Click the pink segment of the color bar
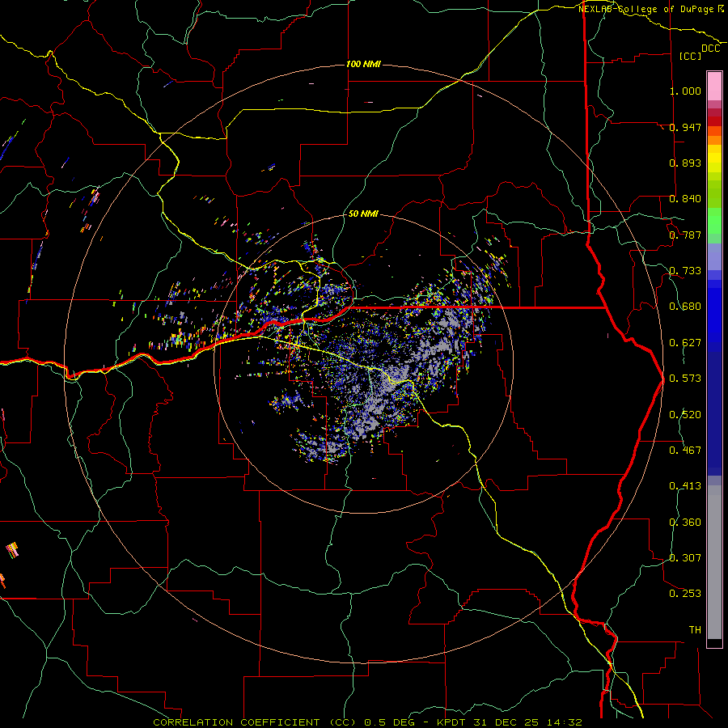This screenshot has width=728, height=728. (714, 86)
